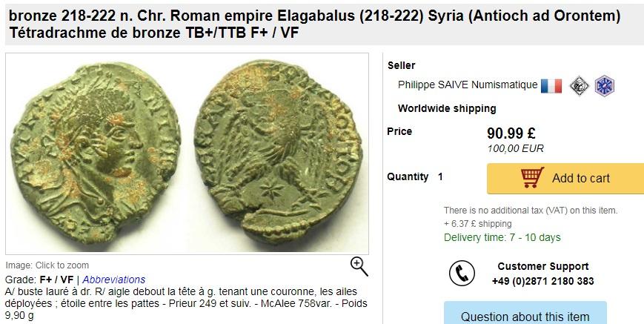Click the telephone icon for customer support

coord(462,273)
